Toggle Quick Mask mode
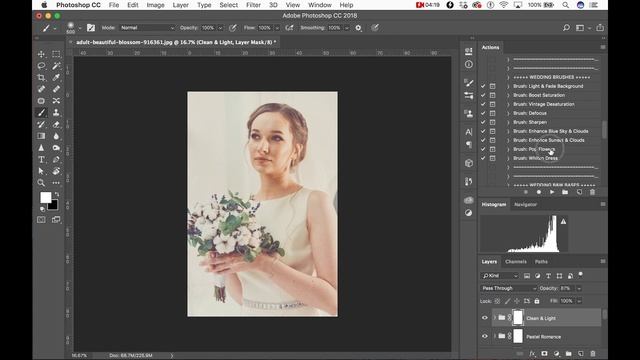640x360 pixels. coord(41,220)
